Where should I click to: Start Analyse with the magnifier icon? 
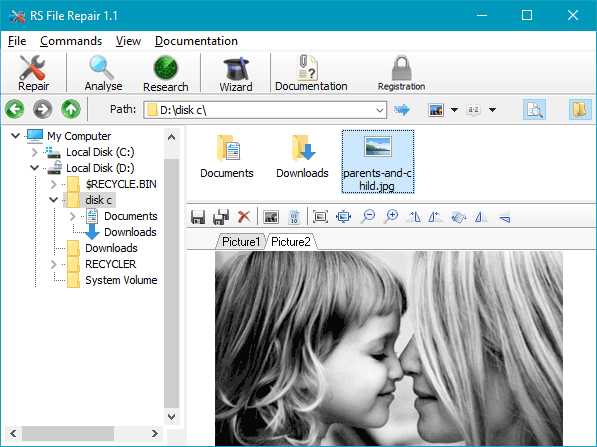tap(103, 73)
